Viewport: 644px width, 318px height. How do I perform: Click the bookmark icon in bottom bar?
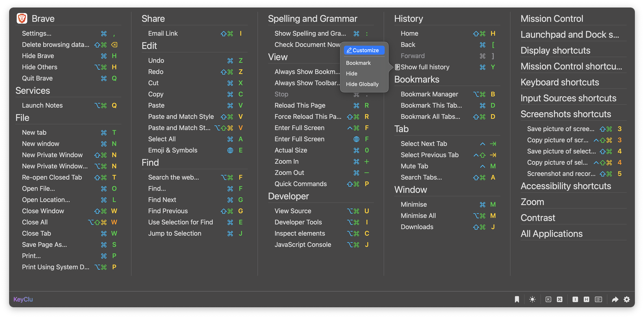(517, 299)
